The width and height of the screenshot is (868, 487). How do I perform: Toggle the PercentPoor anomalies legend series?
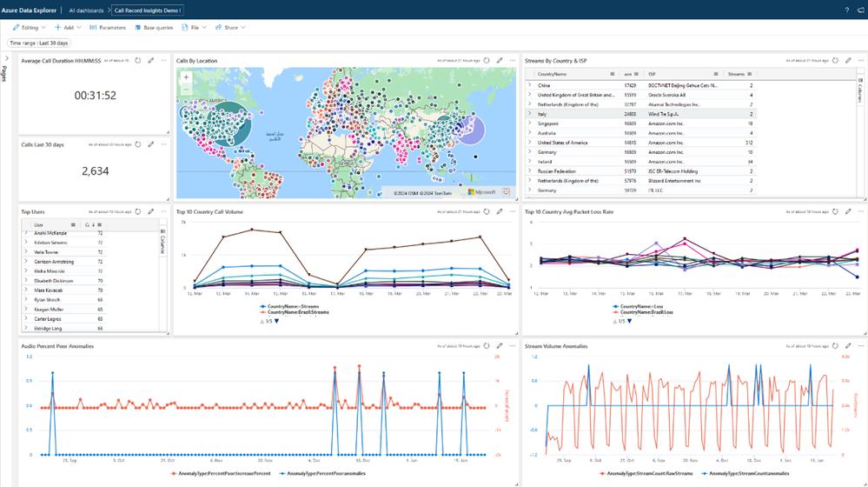(322, 474)
